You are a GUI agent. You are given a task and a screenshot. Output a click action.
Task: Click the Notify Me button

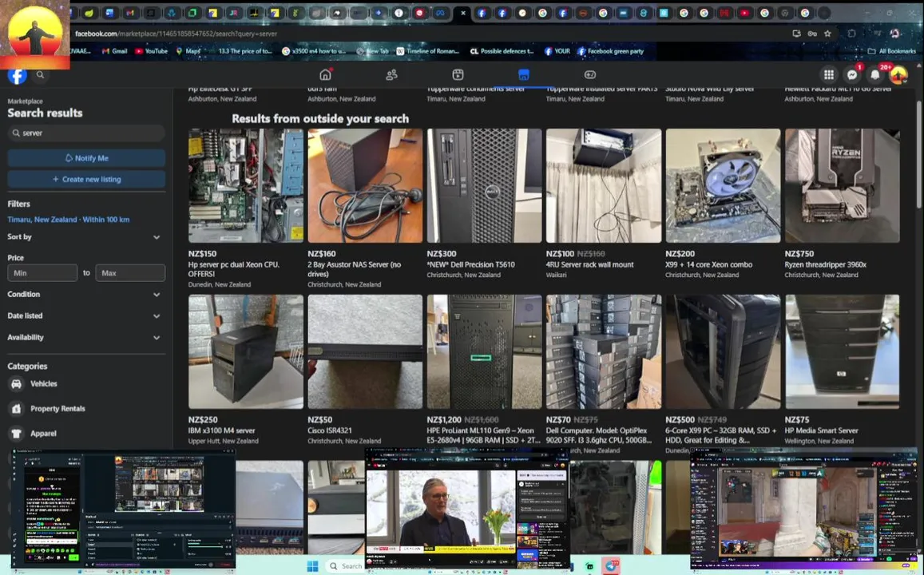pos(86,158)
